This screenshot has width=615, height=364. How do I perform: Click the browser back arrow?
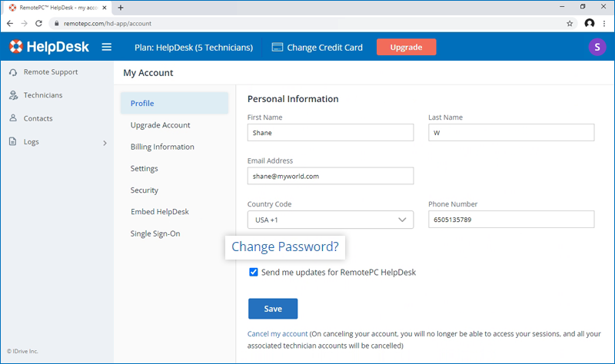pos(10,24)
